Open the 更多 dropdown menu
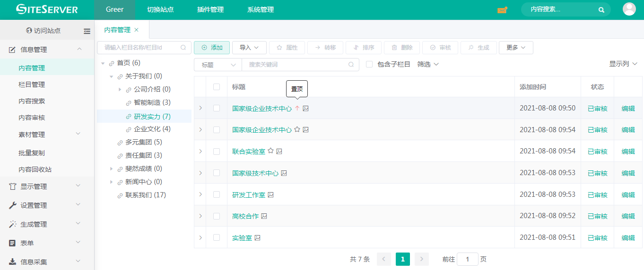The height and width of the screenshot is (270, 644). pos(516,48)
